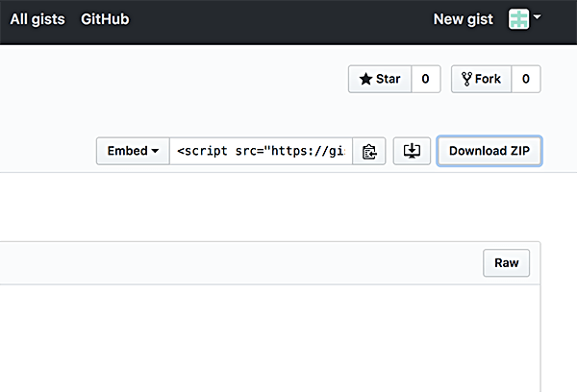The height and width of the screenshot is (392, 577).
Task: Click the fork icon in the Fork button
Action: click(466, 80)
